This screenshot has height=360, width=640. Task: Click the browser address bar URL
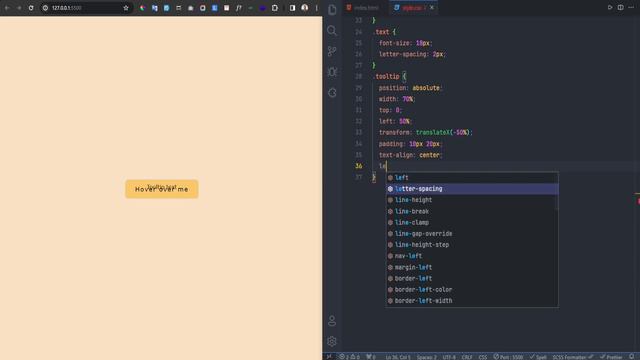click(67, 8)
